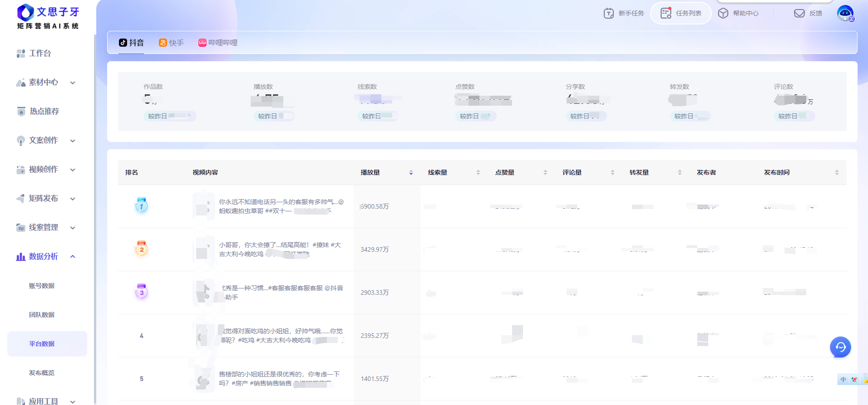Image resolution: width=868 pixels, height=405 pixels.
Task: Sort table by 发布时间 arrows
Action: pyautogui.click(x=837, y=172)
